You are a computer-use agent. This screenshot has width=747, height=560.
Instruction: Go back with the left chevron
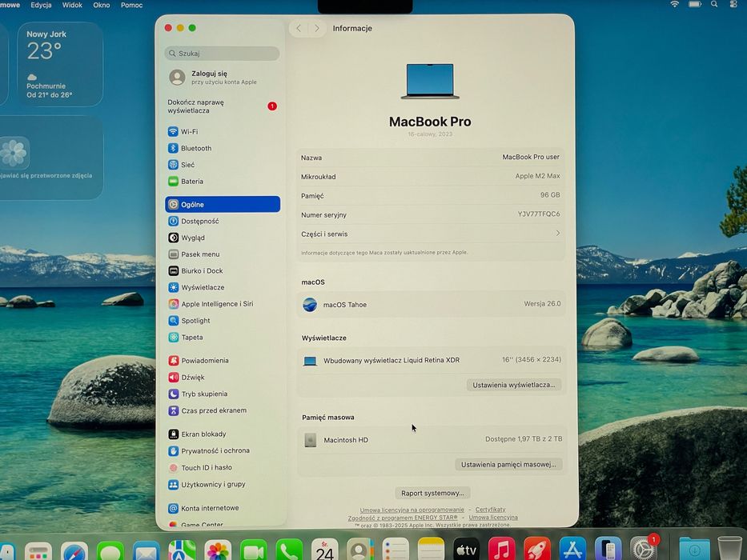299,29
